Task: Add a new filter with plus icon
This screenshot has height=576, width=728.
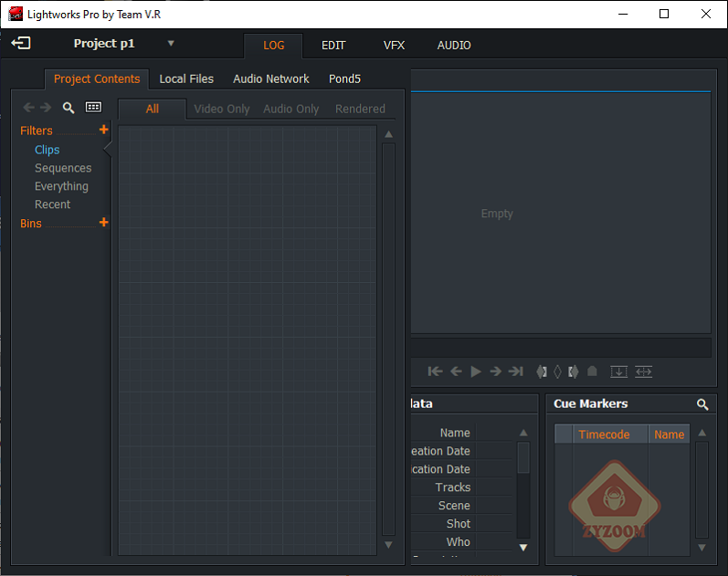Action: [103, 130]
